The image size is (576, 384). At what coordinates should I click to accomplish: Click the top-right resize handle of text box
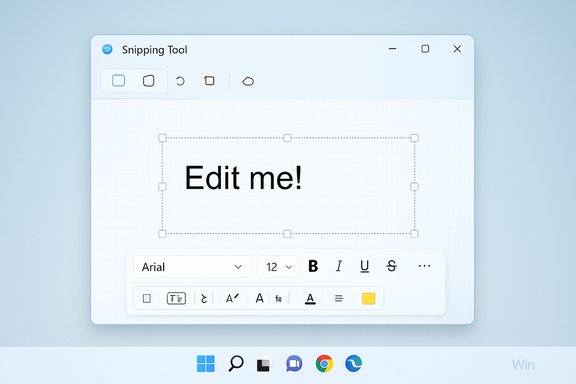tap(414, 138)
